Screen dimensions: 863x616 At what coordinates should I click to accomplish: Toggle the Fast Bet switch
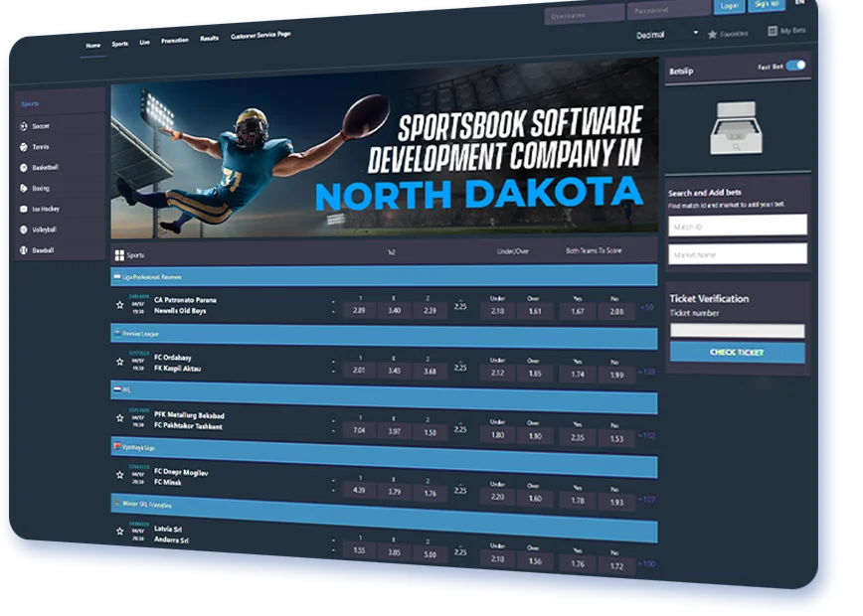pos(795,66)
